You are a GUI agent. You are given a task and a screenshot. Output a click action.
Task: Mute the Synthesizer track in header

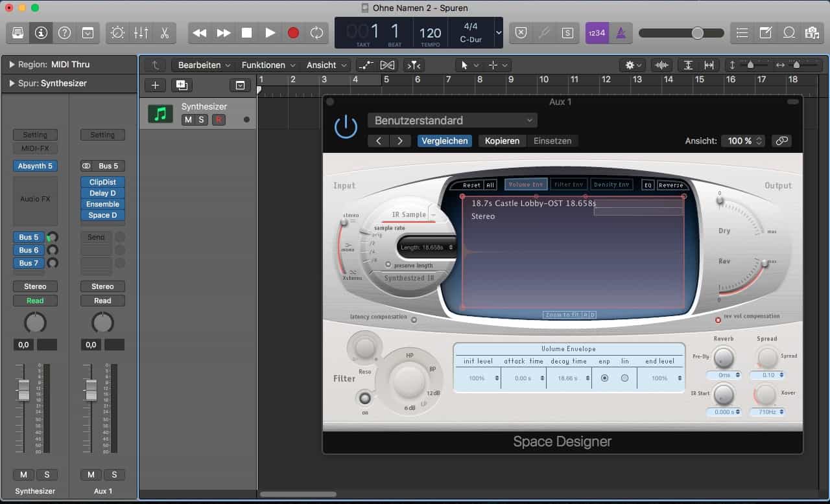[188, 120]
